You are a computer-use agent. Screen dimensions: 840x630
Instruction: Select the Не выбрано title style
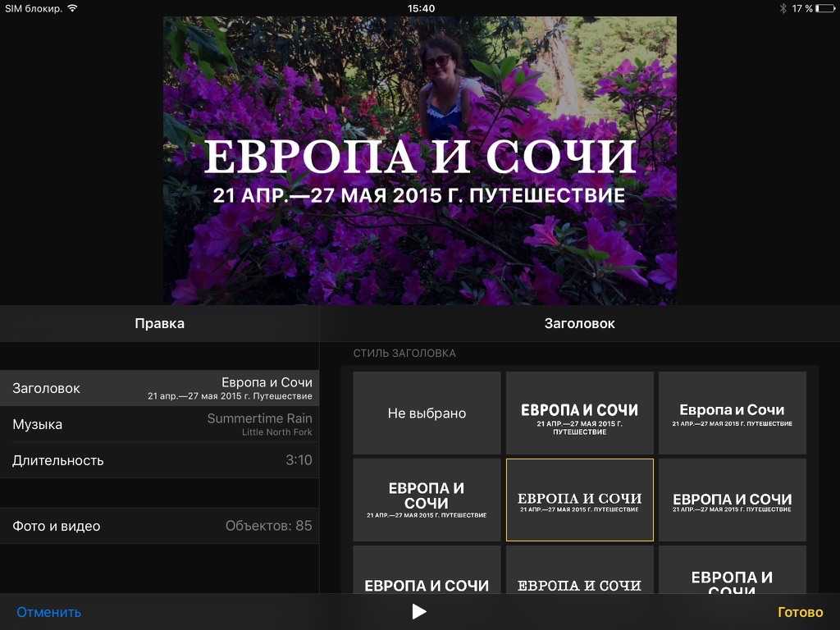point(427,413)
